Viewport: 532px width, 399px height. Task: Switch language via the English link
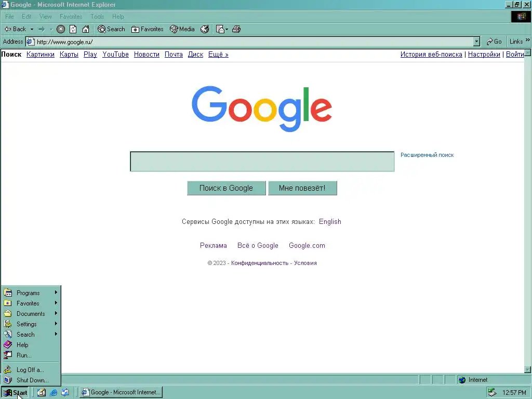[x=330, y=221]
